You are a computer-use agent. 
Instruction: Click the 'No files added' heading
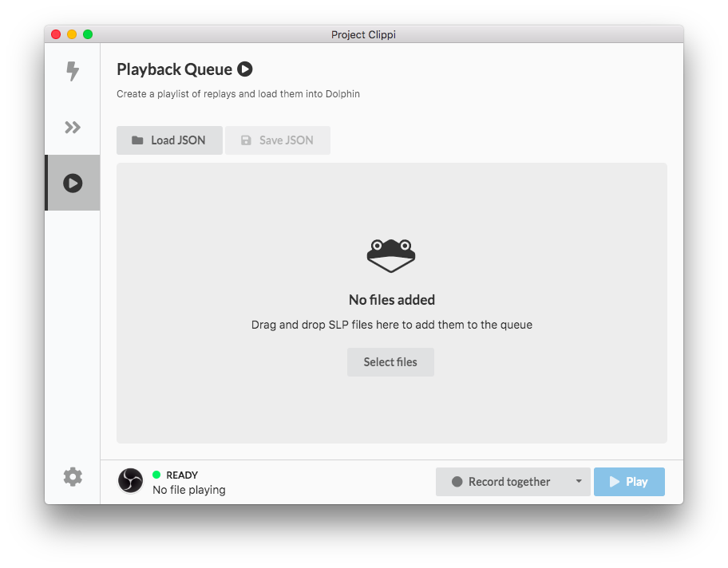tap(392, 300)
